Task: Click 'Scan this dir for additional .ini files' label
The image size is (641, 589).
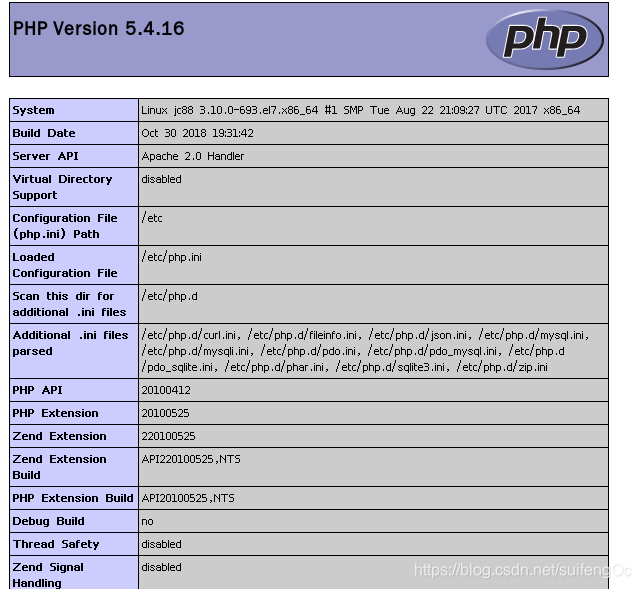Action: pyautogui.click(x=69, y=304)
